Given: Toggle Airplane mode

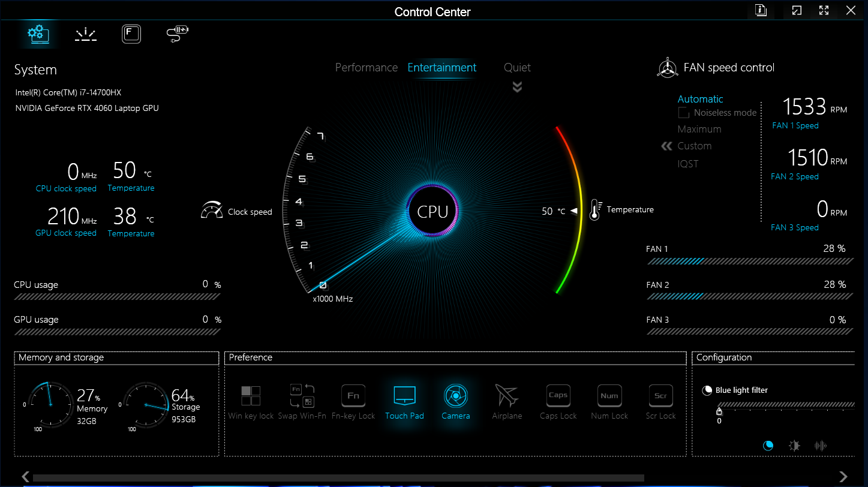Looking at the screenshot, I should [x=507, y=401].
